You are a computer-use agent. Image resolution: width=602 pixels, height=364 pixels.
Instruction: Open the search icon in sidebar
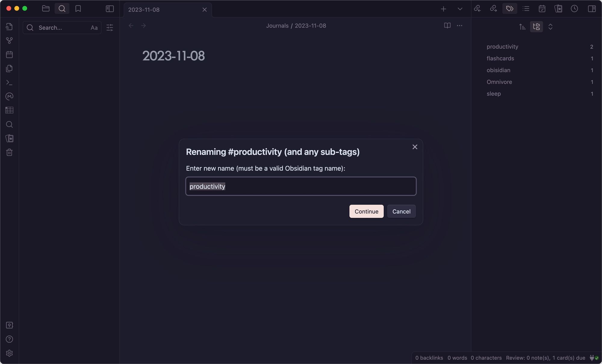pos(9,125)
